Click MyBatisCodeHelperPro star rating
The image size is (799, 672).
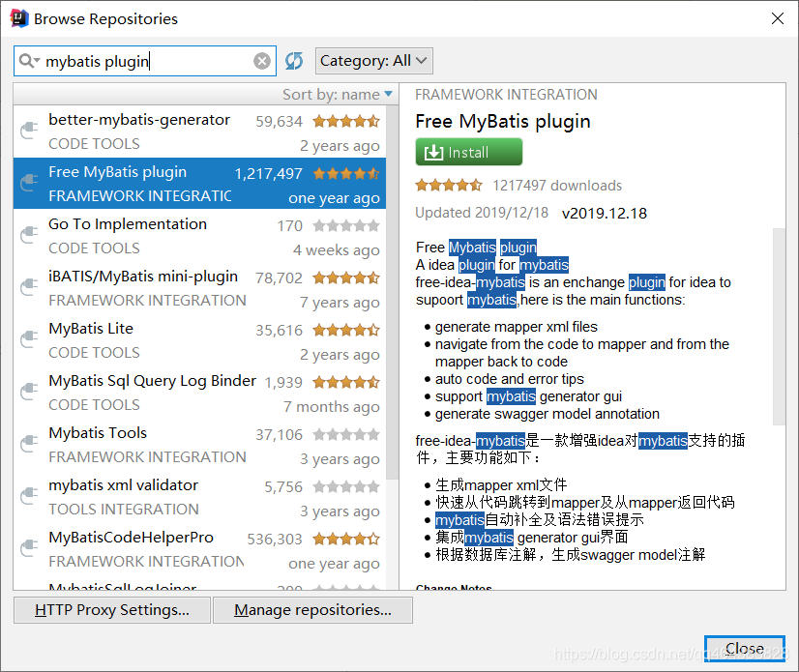coord(346,539)
